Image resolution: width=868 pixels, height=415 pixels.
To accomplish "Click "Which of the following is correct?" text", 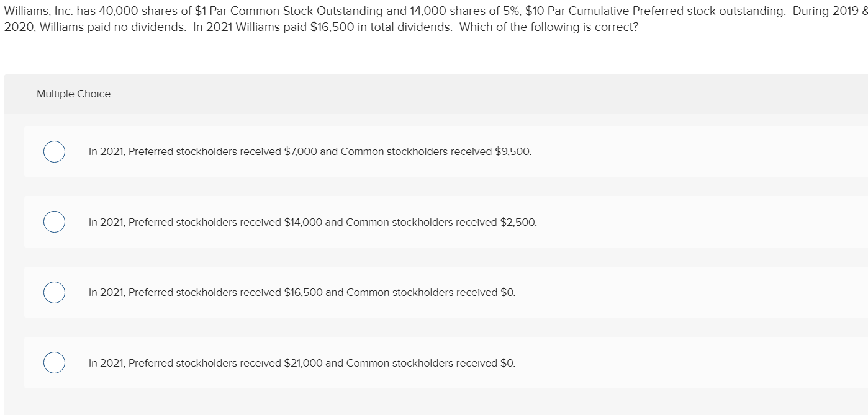I will click(x=549, y=29).
